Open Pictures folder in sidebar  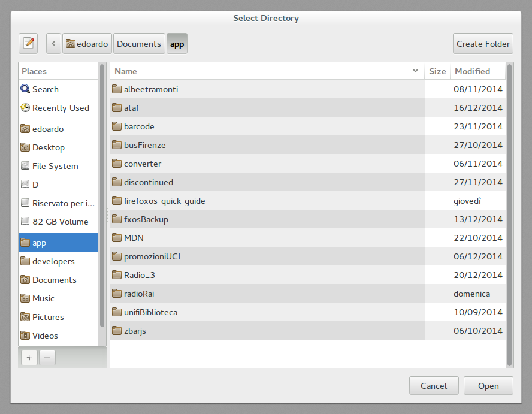48,317
